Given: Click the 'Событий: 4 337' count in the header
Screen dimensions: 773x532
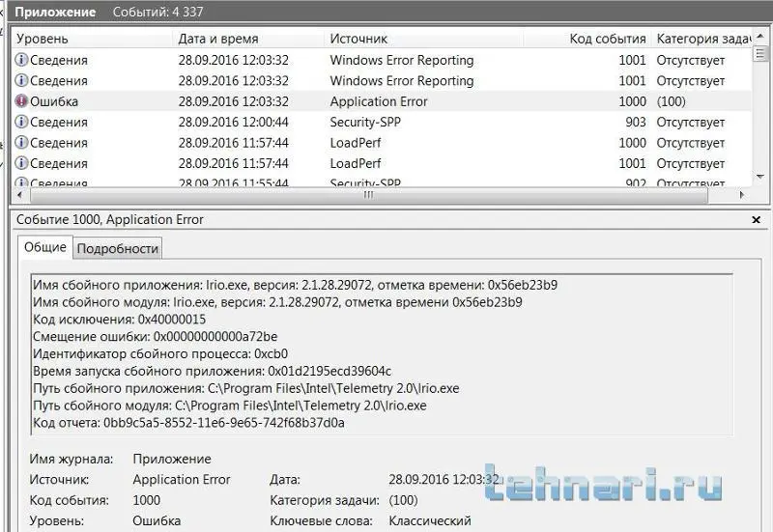Looking at the screenshot, I should pos(157,12).
